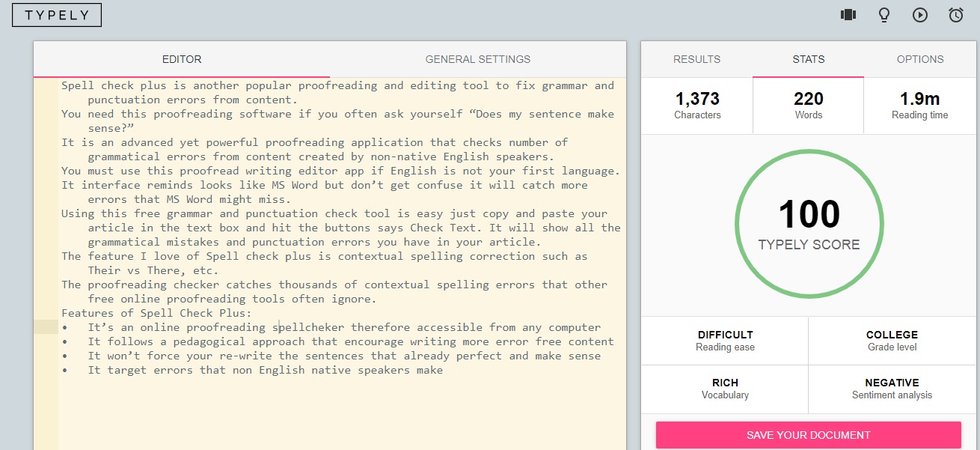Click the line starting "Spell check plus is another"
Viewport: 980px width, 450px height.
(337, 85)
